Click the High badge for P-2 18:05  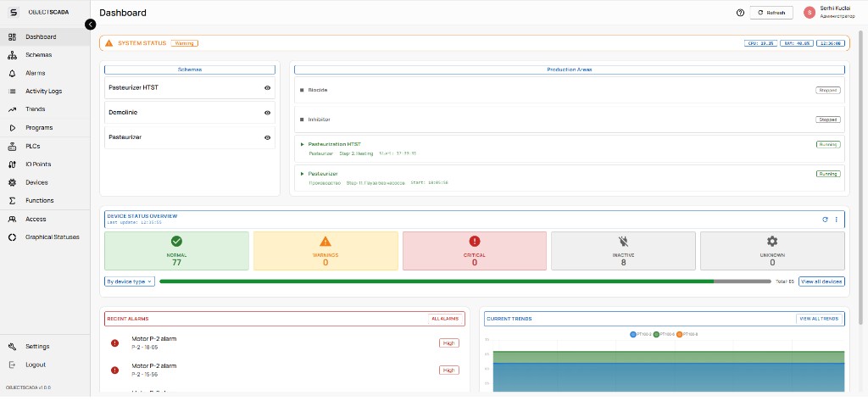(449, 343)
